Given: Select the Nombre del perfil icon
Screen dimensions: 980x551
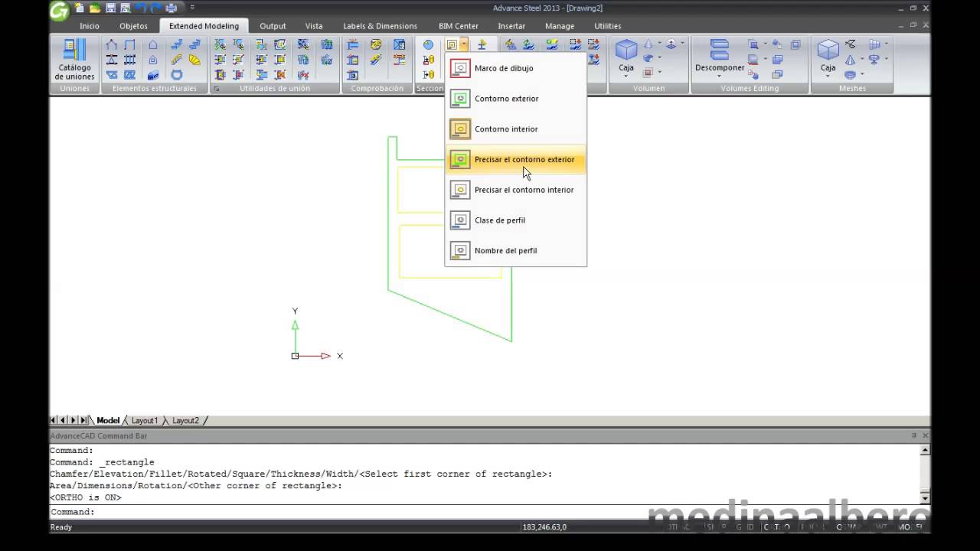Looking at the screenshot, I should [459, 250].
